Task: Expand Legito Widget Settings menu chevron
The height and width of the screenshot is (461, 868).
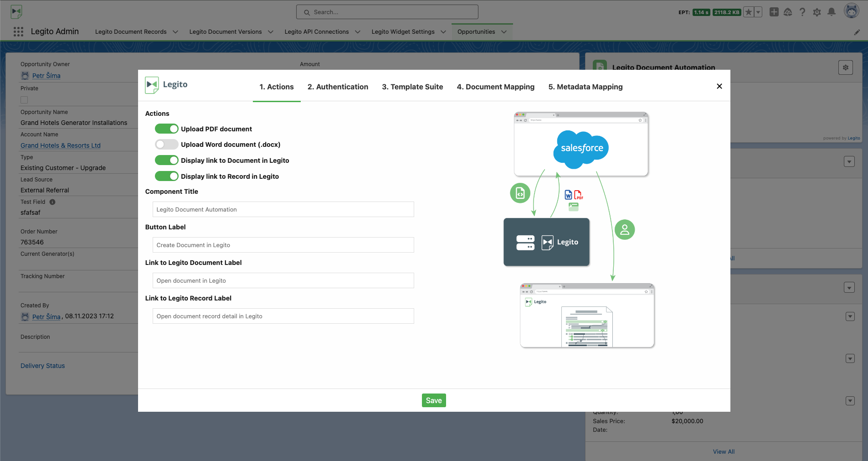Action: 443,32
